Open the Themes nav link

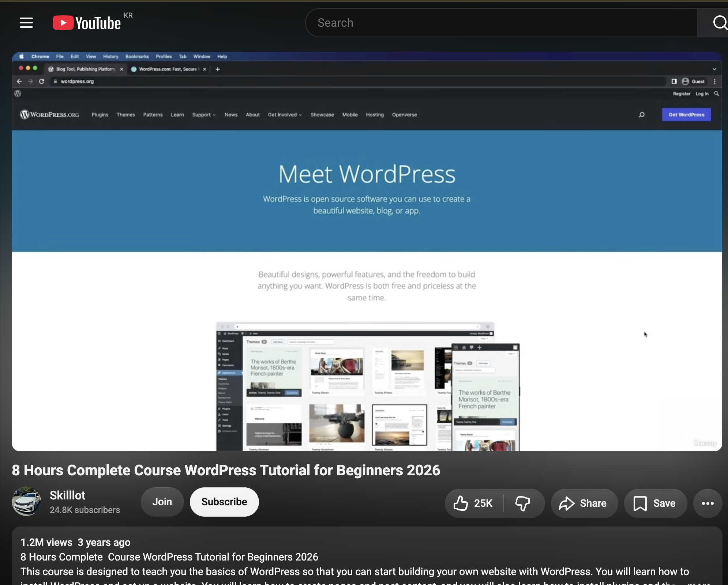tap(125, 114)
